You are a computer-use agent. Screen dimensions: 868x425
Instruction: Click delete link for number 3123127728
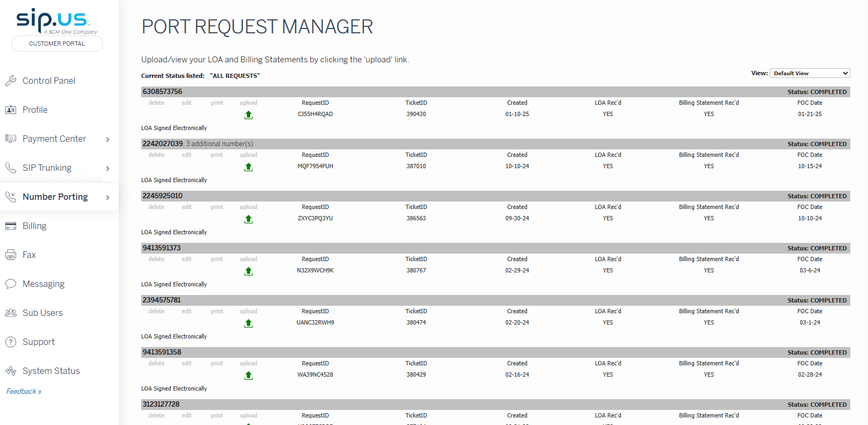coord(157,415)
